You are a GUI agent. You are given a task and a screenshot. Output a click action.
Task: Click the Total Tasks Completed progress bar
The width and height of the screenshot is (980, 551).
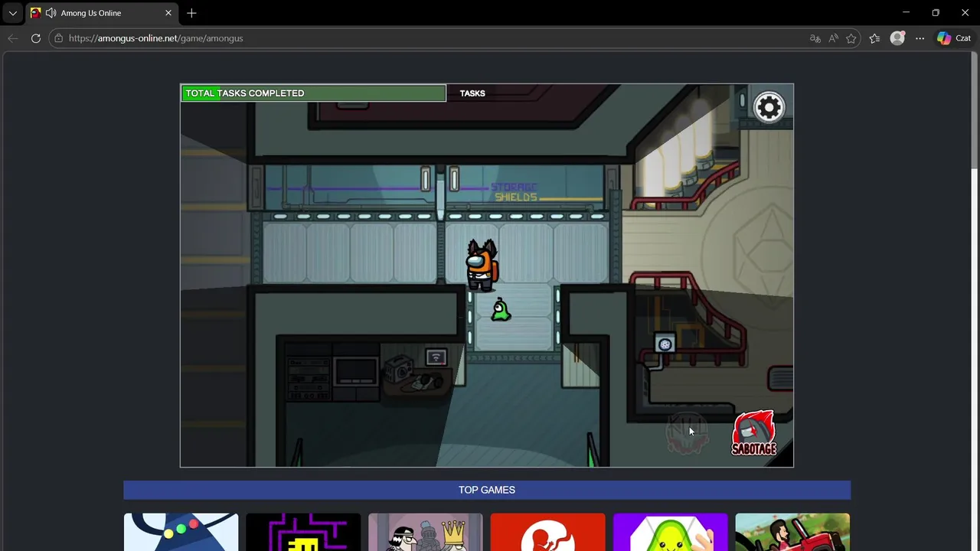pos(313,93)
